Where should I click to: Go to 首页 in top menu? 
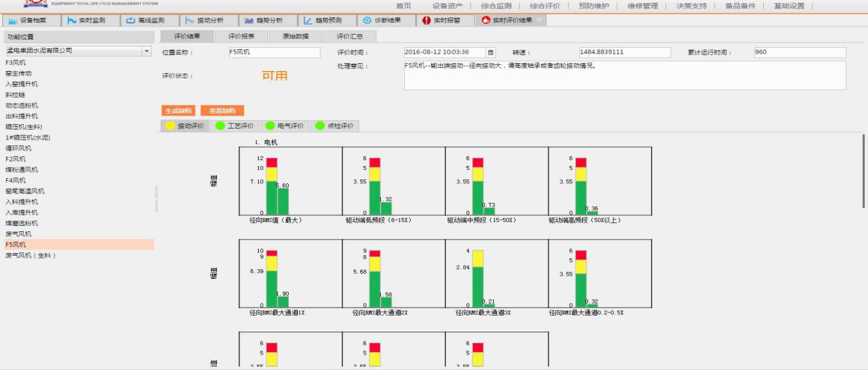click(403, 6)
